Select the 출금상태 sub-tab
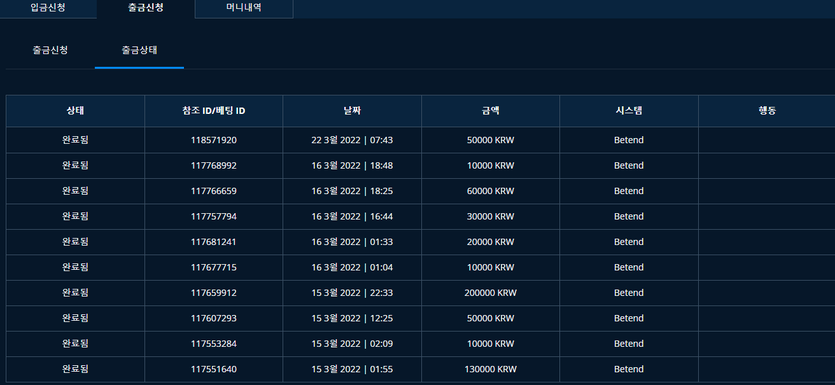This screenshot has height=385, width=835. point(140,51)
